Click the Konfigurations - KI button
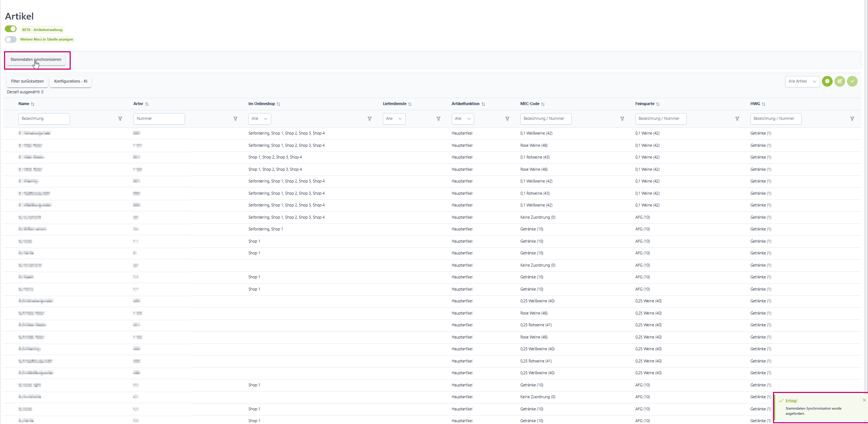The image size is (868, 424). [x=70, y=81]
